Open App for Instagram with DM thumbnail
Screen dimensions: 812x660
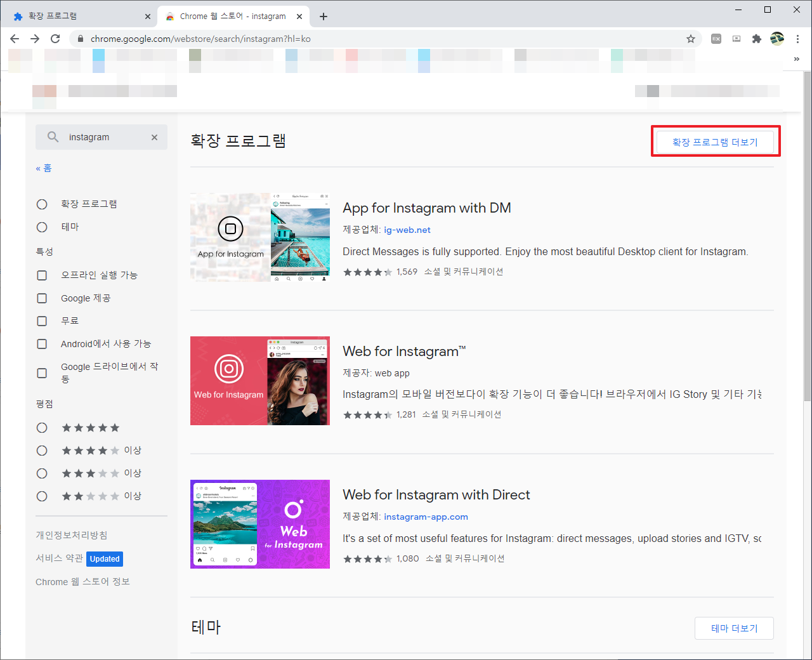click(260, 237)
